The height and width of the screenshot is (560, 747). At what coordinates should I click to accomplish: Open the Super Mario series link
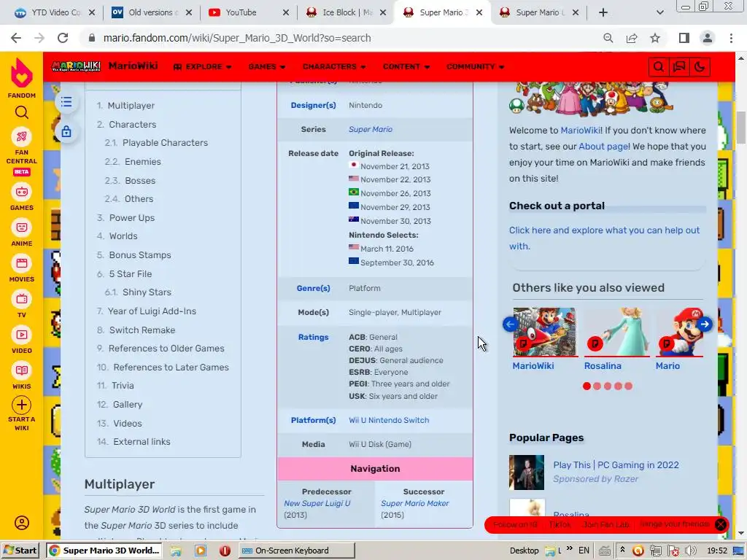pyautogui.click(x=371, y=130)
